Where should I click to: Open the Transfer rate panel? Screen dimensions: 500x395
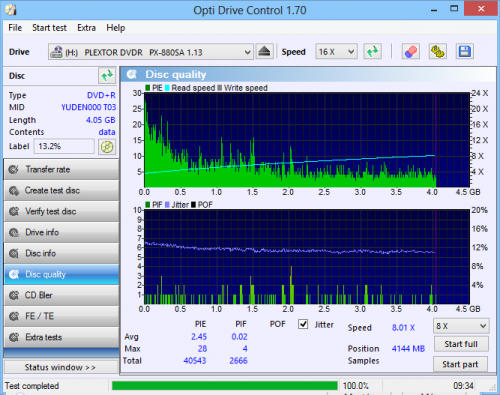pyautogui.click(x=61, y=170)
